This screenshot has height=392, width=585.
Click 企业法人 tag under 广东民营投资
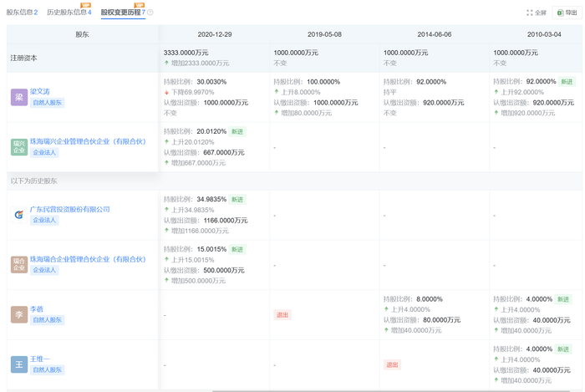click(44, 220)
